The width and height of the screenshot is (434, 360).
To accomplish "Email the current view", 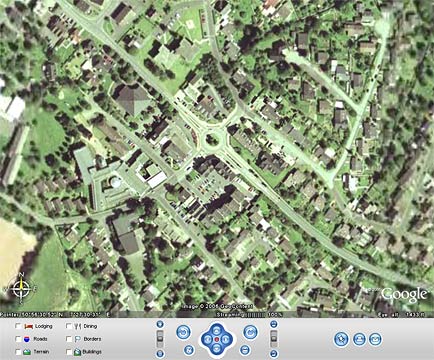I will pyautogui.click(x=375, y=339).
